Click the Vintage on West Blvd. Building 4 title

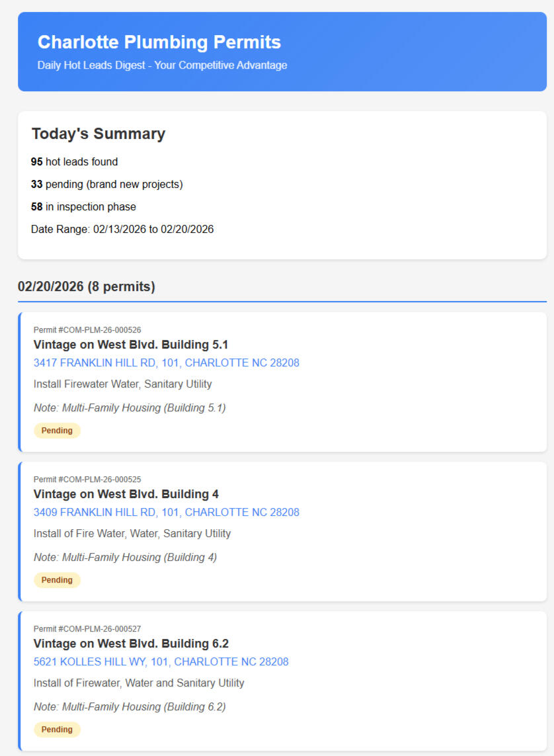(126, 494)
